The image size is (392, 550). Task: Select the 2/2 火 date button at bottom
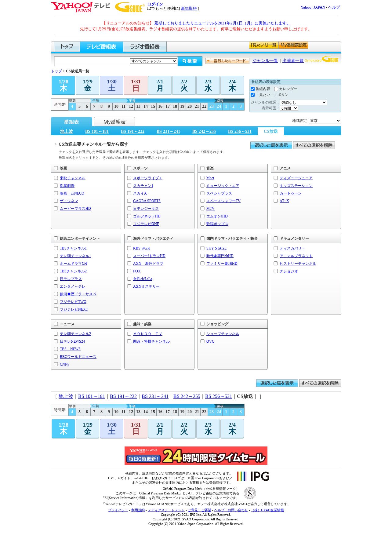point(184,429)
